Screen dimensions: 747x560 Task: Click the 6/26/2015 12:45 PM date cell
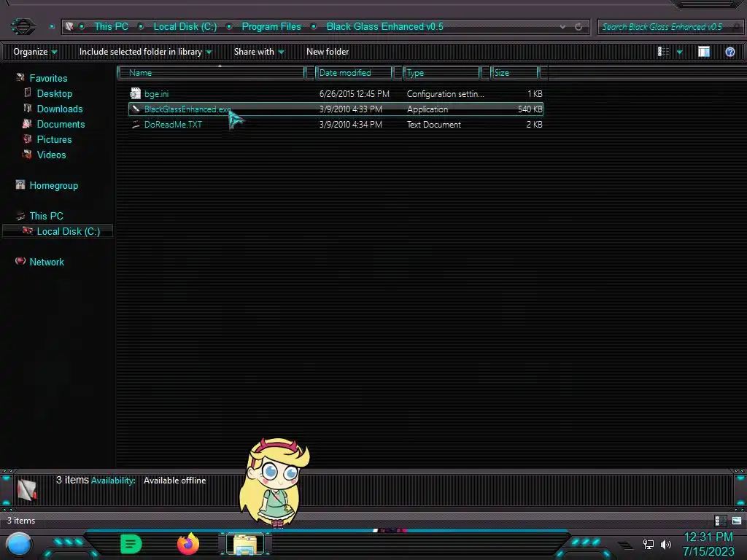pyautogui.click(x=354, y=94)
